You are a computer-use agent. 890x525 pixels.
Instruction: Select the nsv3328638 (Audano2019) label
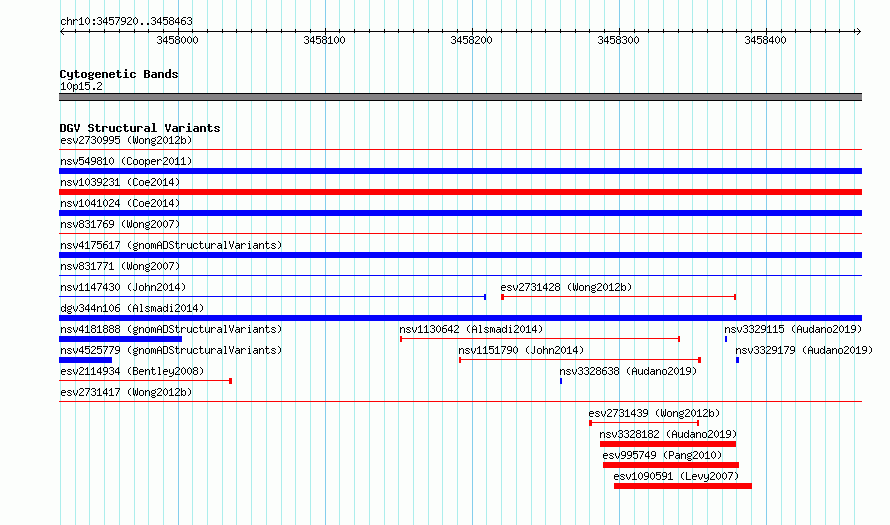click(x=628, y=371)
